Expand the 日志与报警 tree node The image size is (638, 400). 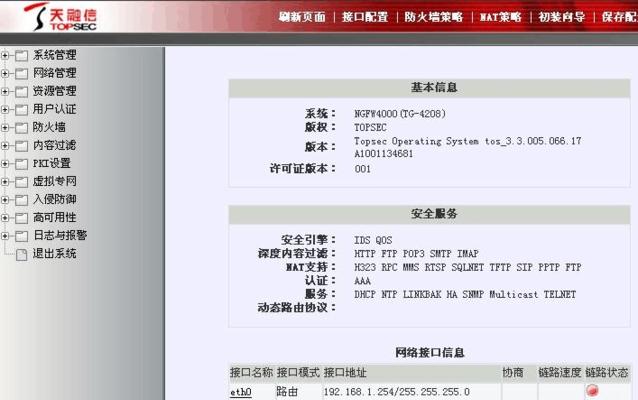[5, 236]
